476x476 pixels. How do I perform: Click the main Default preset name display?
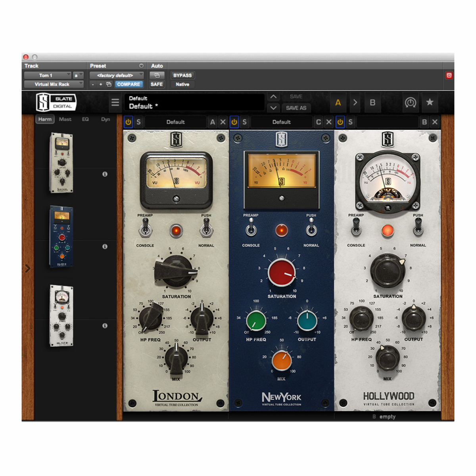(x=195, y=102)
